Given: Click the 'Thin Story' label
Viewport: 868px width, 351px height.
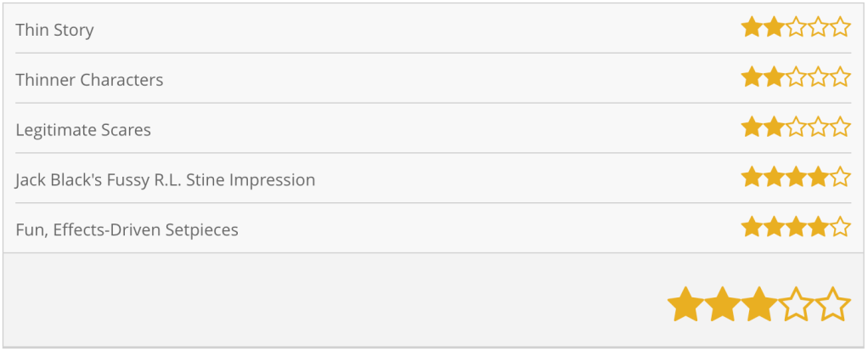Looking at the screenshot, I should point(54,31).
